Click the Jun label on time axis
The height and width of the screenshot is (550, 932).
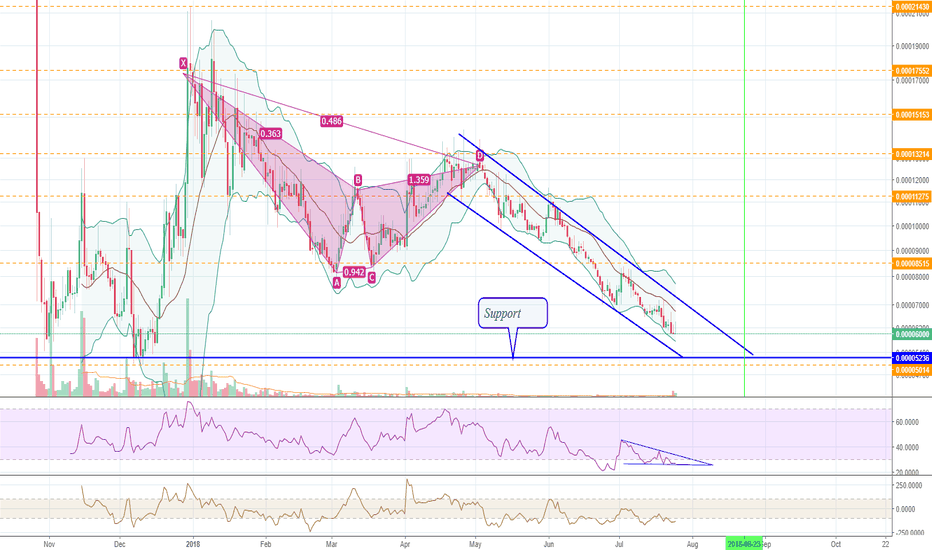[x=549, y=543]
